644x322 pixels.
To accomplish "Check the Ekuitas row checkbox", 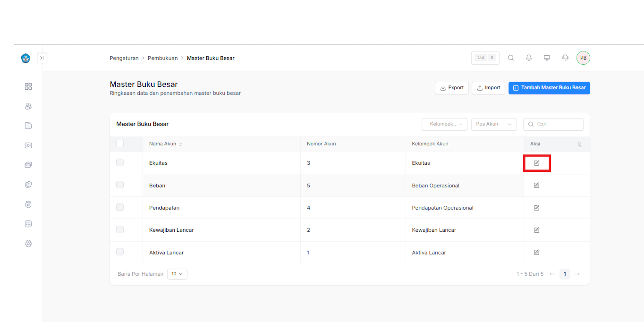I will tap(120, 163).
